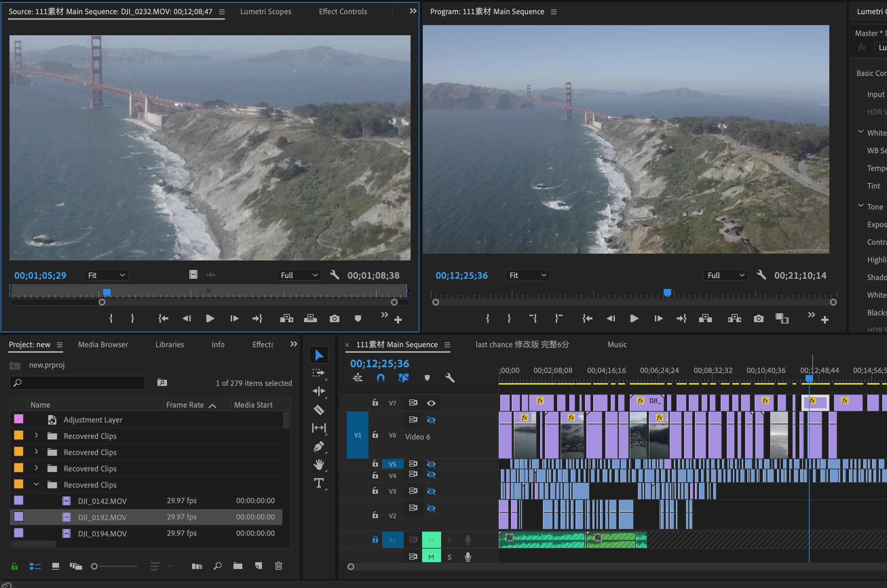Open Program monitor Full resolution dropdown
Image resolution: width=887 pixels, height=588 pixels.
point(725,275)
